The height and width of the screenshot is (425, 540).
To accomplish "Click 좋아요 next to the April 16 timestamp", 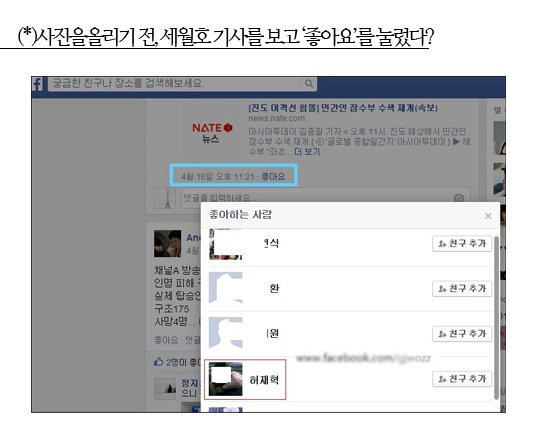I will coord(273,177).
